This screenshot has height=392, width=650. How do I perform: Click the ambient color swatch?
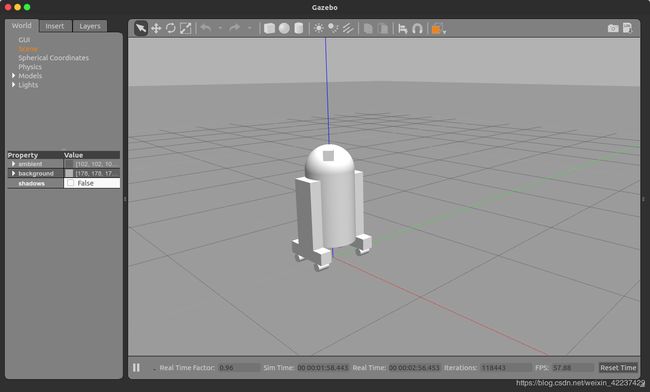pyautogui.click(x=69, y=164)
